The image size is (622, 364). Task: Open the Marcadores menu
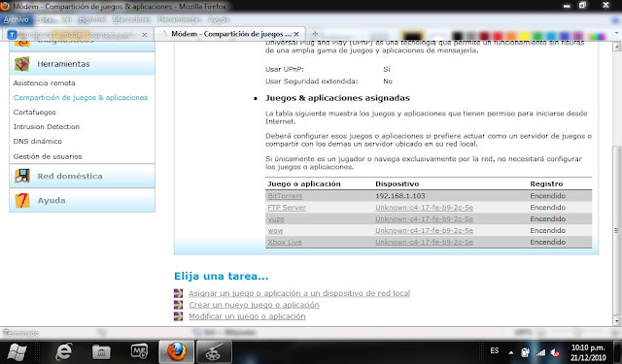[x=131, y=19]
